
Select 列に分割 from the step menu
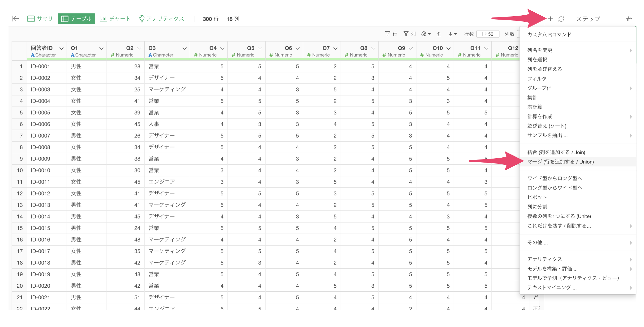coord(578,207)
